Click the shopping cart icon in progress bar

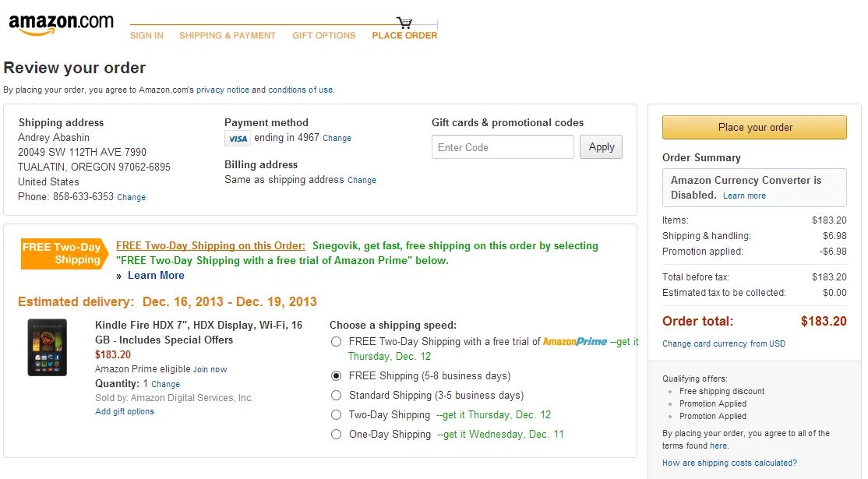point(404,23)
